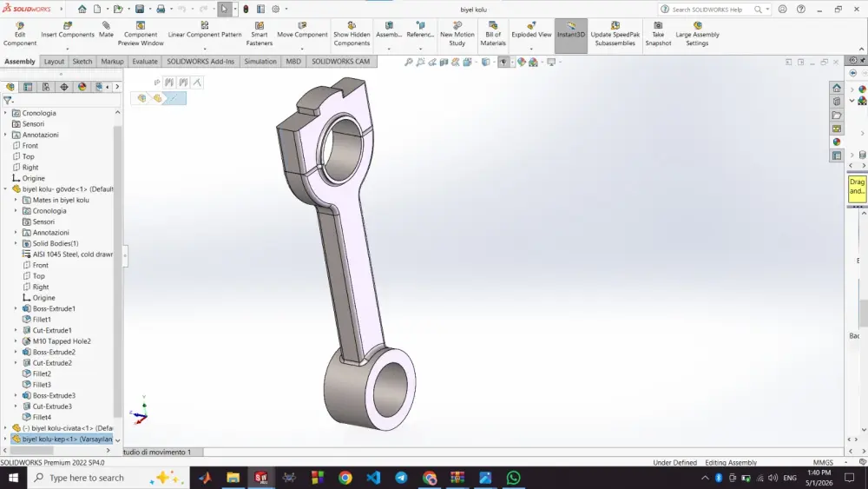Click the Exploded View tool
The width and height of the screenshot is (868, 489).
click(531, 30)
